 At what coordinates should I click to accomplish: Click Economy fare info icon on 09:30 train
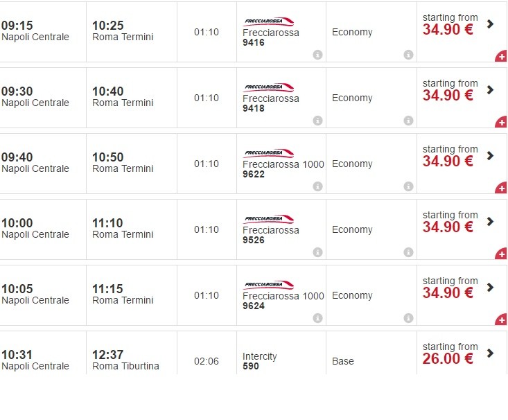tap(408, 121)
